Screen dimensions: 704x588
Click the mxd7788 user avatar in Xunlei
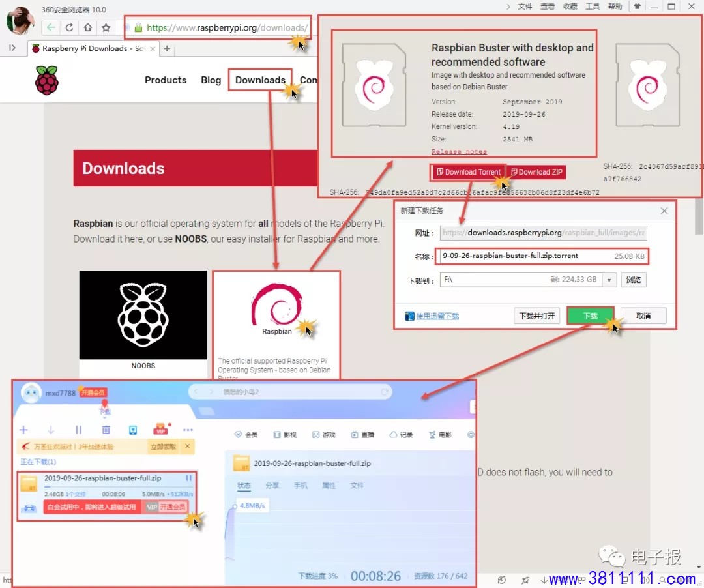(31, 393)
